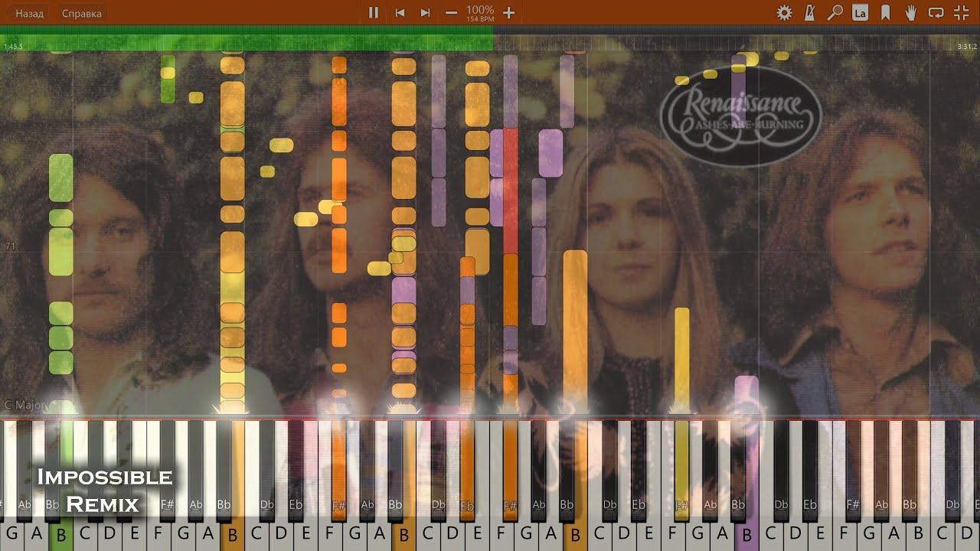Click the total duration 3:31.2
This screenshot has width=980, height=551.
pyautogui.click(x=967, y=47)
